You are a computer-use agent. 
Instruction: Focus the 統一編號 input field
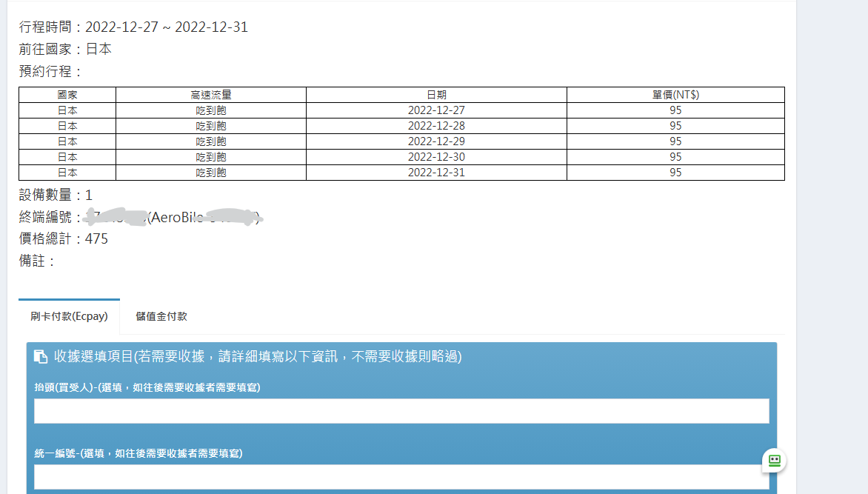click(401, 477)
